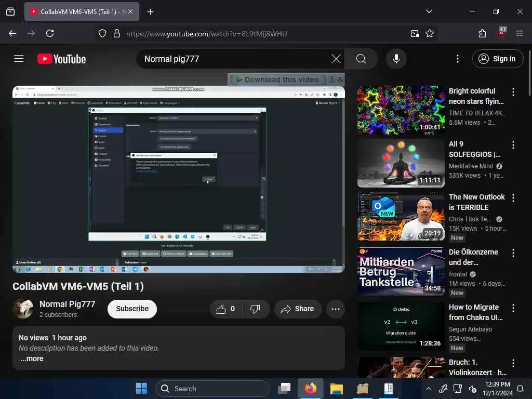The height and width of the screenshot is (399, 532).
Task: Open options for All 9 Solfeggios video
Action: coord(513,145)
